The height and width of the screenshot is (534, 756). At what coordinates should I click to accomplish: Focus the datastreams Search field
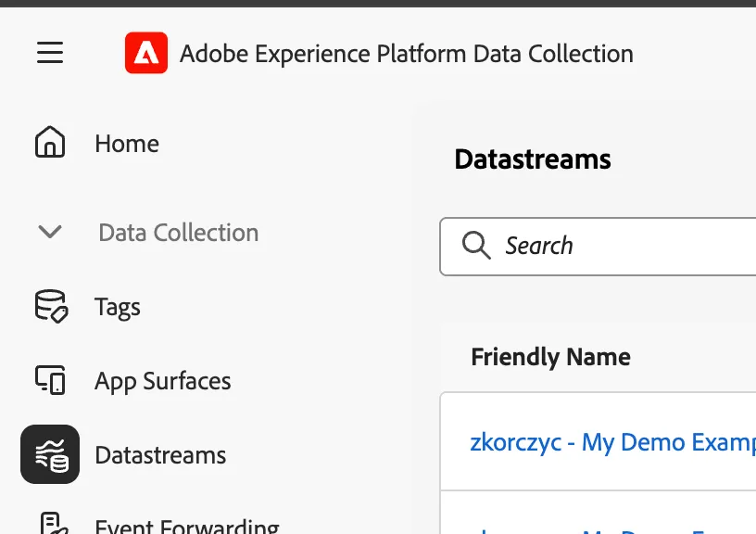click(598, 247)
